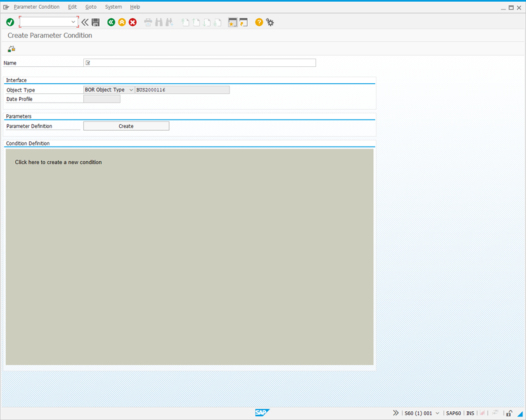Click the green Continue checkmark icon

point(9,22)
